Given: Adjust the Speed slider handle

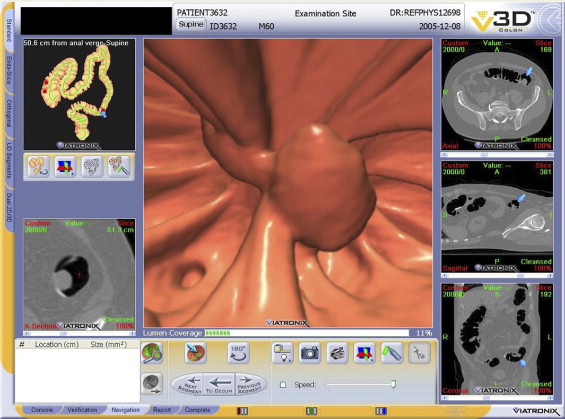Looking at the screenshot, I should pyautogui.click(x=393, y=384).
